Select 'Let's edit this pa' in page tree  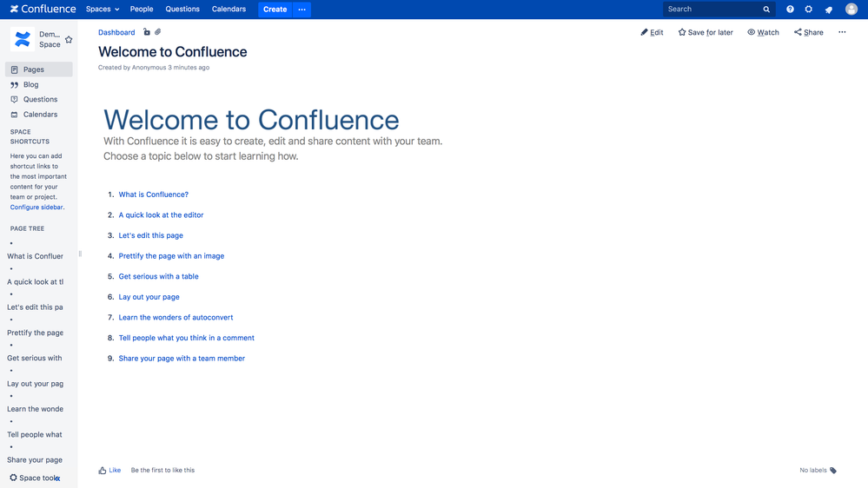[35, 307]
